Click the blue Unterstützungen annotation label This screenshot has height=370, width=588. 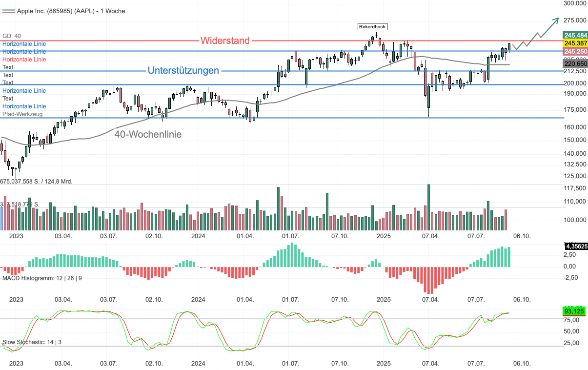click(x=183, y=71)
